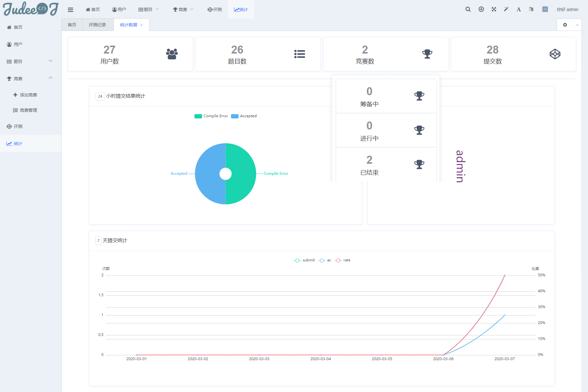This screenshot has width=588, height=392.
Task: Open theme settings with the magic wand icon
Action: (506, 9)
